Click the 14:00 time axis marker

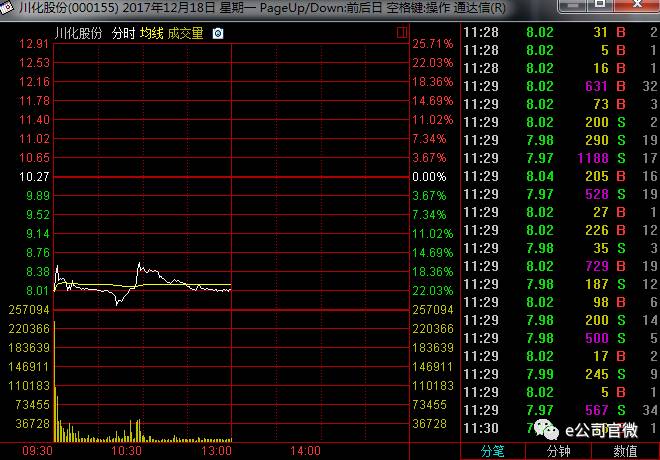[x=306, y=451]
